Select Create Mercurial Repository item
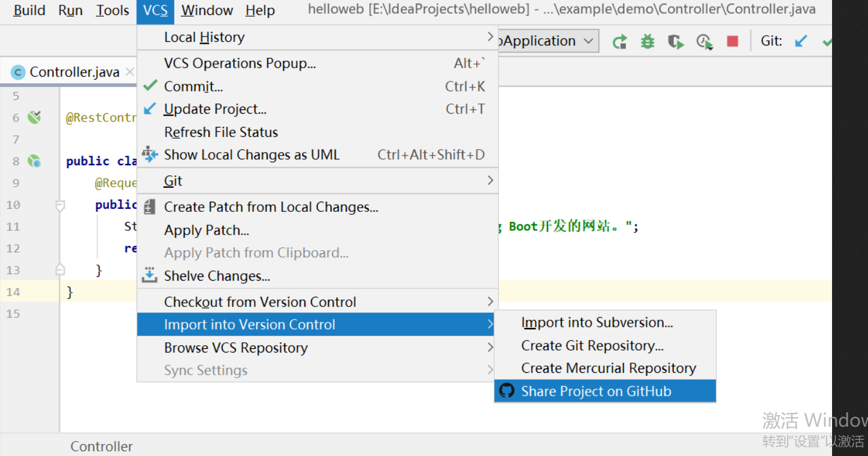Screen dimensions: 868x456 tap(605, 368)
